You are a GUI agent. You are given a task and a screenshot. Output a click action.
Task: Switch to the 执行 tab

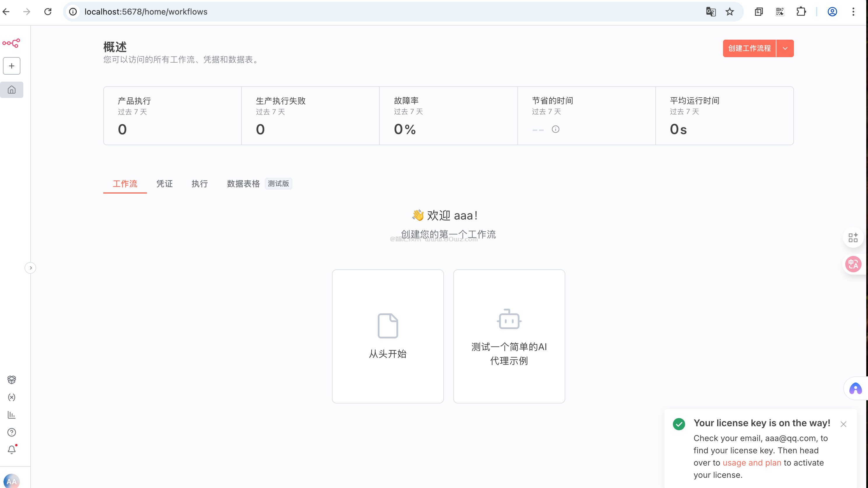click(x=200, y=184)
